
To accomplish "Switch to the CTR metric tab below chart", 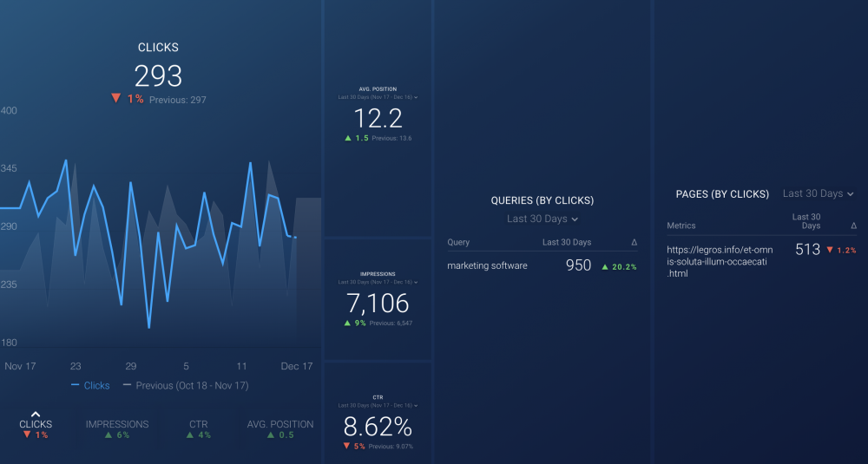I will coord(198,425).
